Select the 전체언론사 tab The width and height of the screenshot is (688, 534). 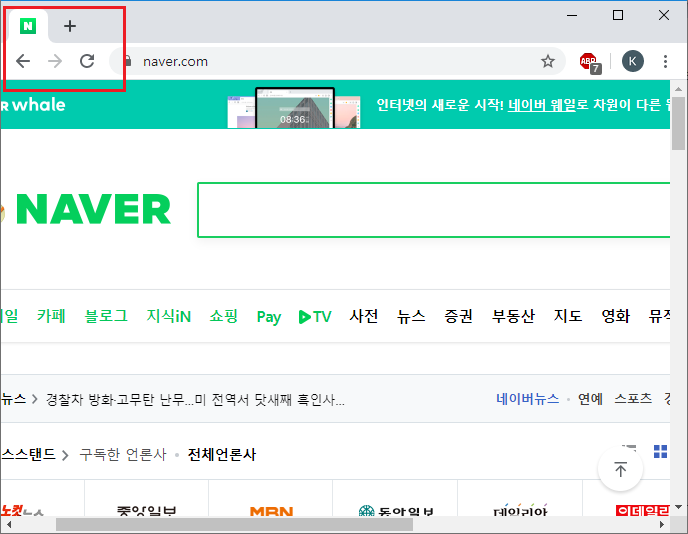tap(222, 455)
